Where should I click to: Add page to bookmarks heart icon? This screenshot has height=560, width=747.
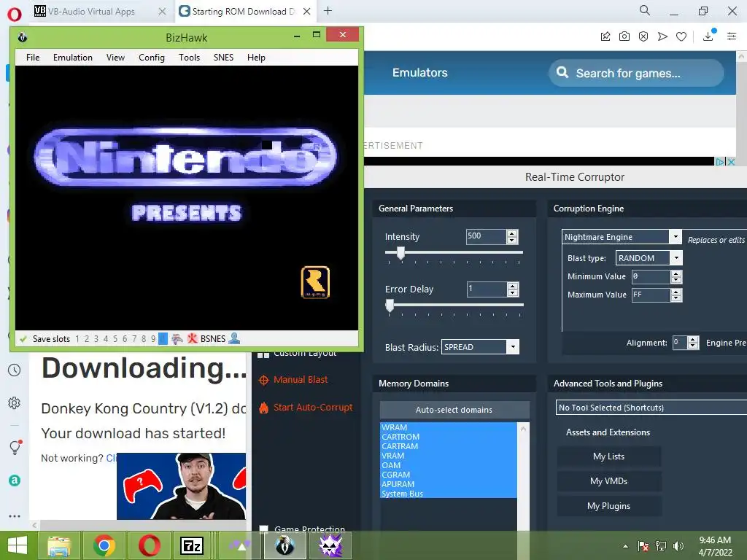click(681, 36)
